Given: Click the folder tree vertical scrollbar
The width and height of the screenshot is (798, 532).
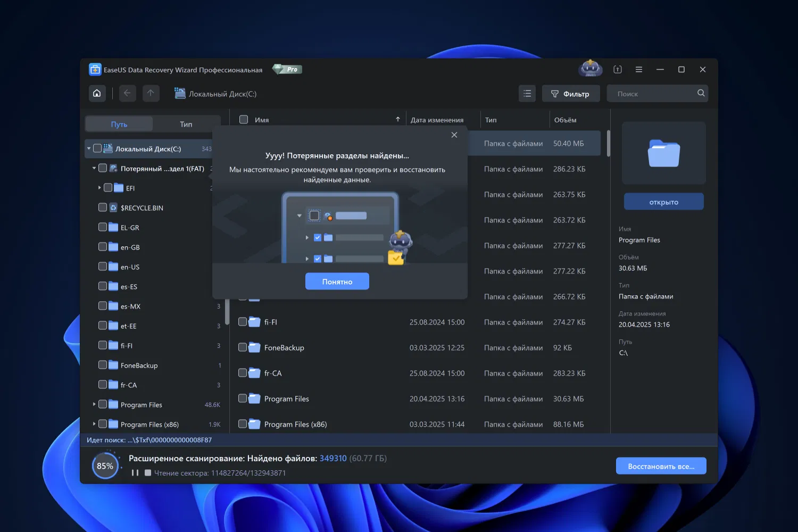Looking at the screenshot, I should pyautogui.click(x=227, y=311).
